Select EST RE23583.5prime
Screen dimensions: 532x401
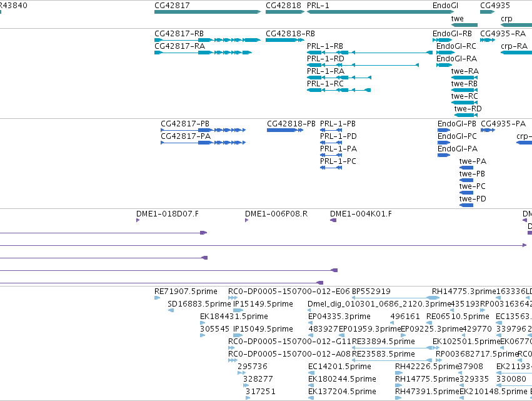click(x=383, y=354)
